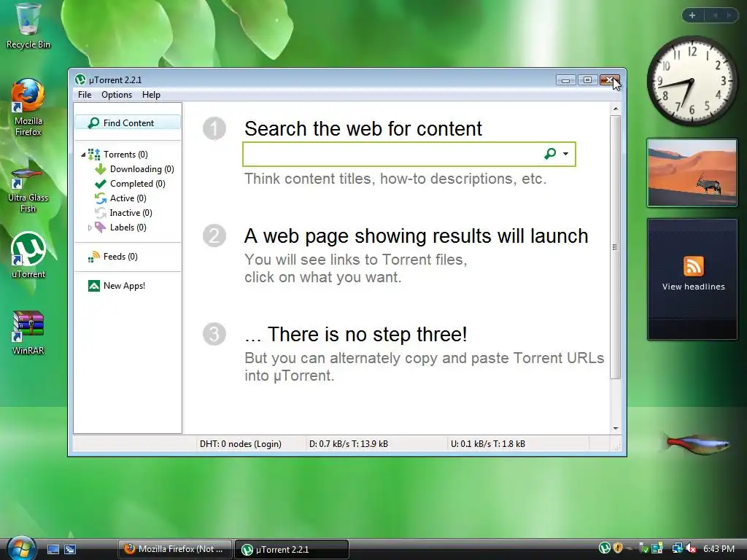This screenshot has width=747, height=560.
Task: Collapse the Torrents tree node
Action: [83, 155]
